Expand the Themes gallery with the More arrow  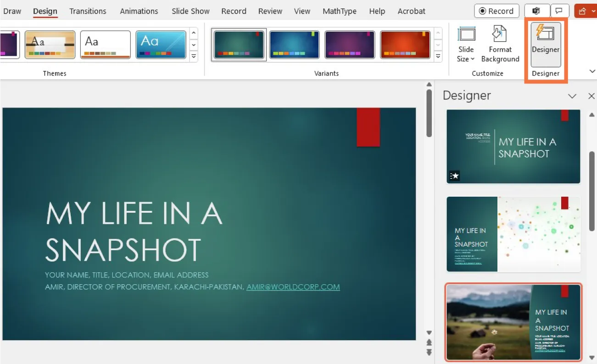click(x=193, y=56)
